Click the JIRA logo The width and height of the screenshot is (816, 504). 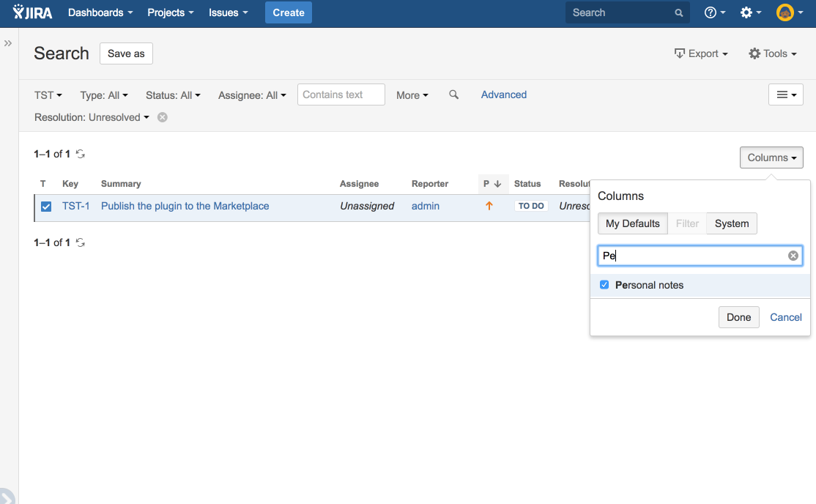pos(31,12)
